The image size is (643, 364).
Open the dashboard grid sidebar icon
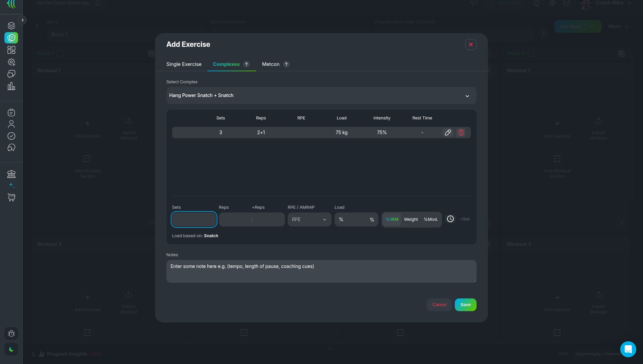(x=11, y=50)
